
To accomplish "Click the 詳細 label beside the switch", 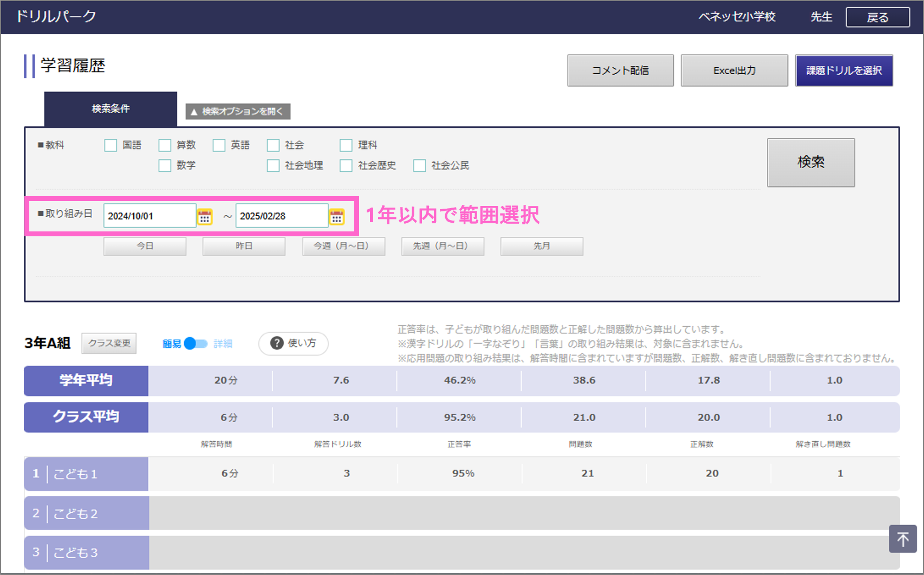I will (x=223, y=344).
